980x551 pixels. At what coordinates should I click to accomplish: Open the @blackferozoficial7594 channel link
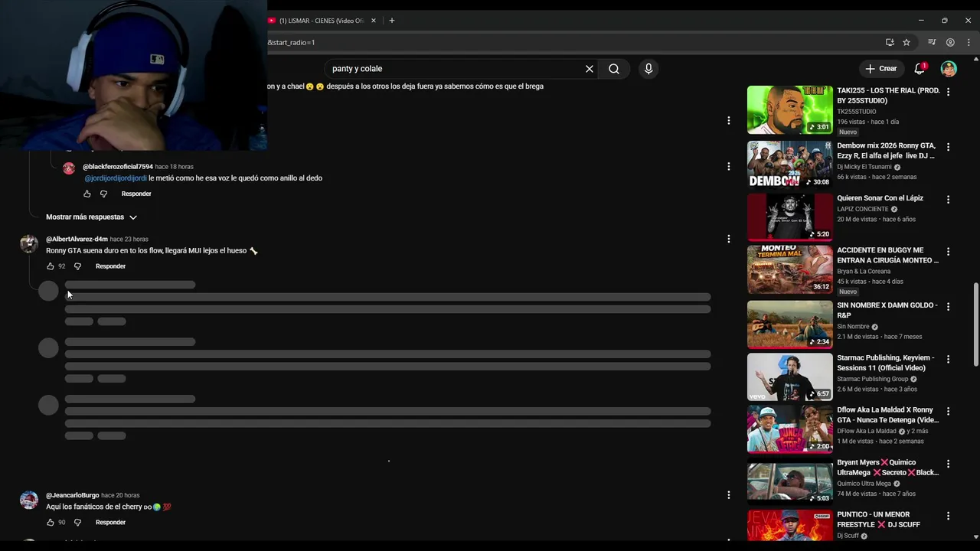tap(118, 166)
